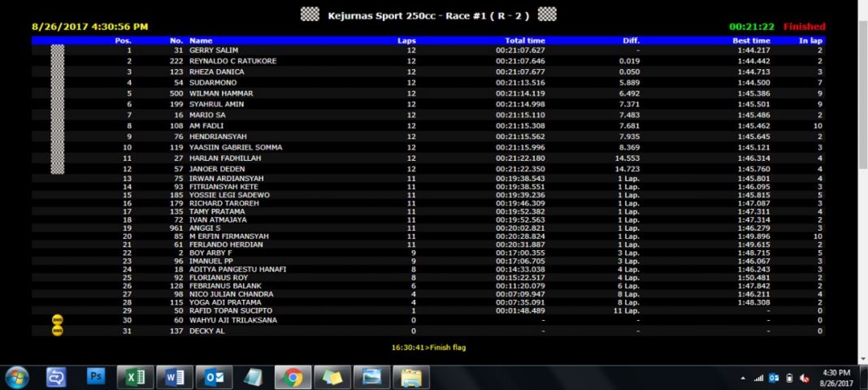This screenshot has width=868, height=390.
Task: Show hidden system tray icons
Action: [744, 378]
